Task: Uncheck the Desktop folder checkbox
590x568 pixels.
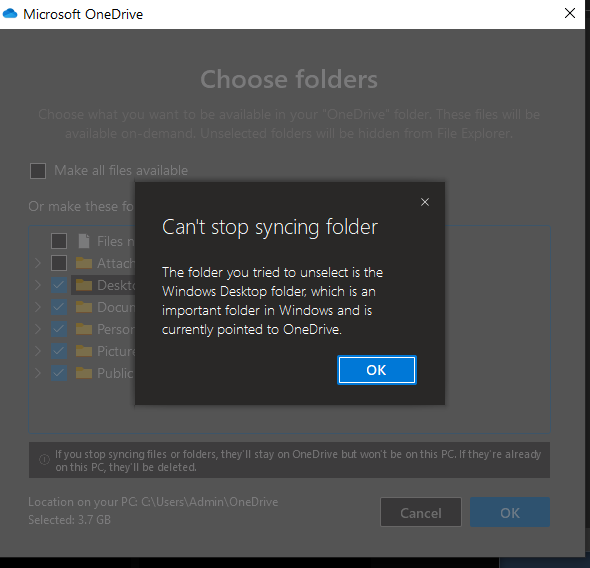Action: click(x=59, y=285)
